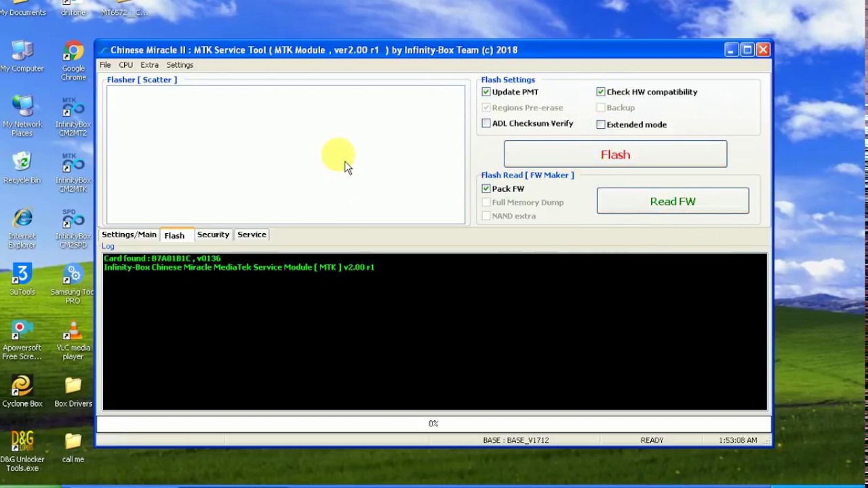
Task: Launch InfinityBox CM2MTK shortcut
Action: pyautogui.click(x=73, y=173)
